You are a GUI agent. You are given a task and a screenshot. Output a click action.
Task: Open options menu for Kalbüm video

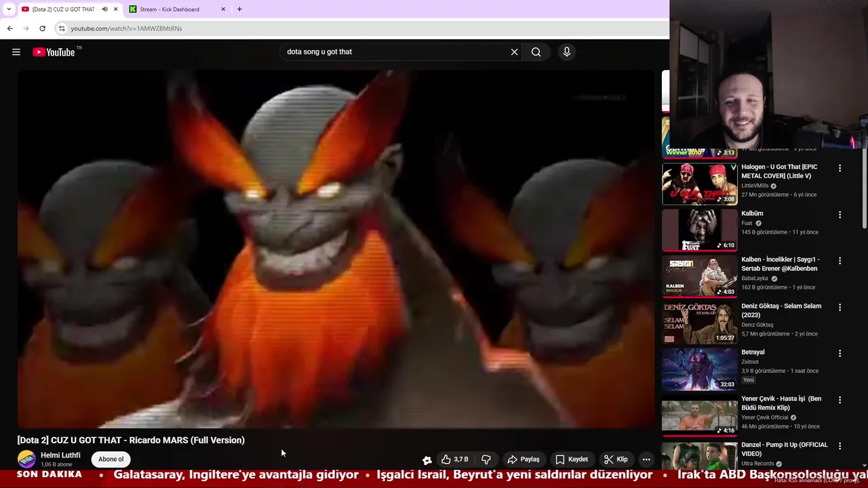pos(840,215)
